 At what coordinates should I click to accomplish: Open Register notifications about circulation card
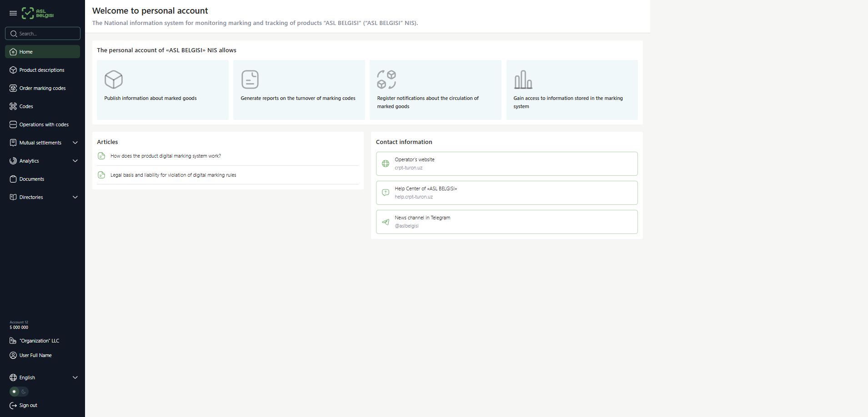[x=436, y=90]
